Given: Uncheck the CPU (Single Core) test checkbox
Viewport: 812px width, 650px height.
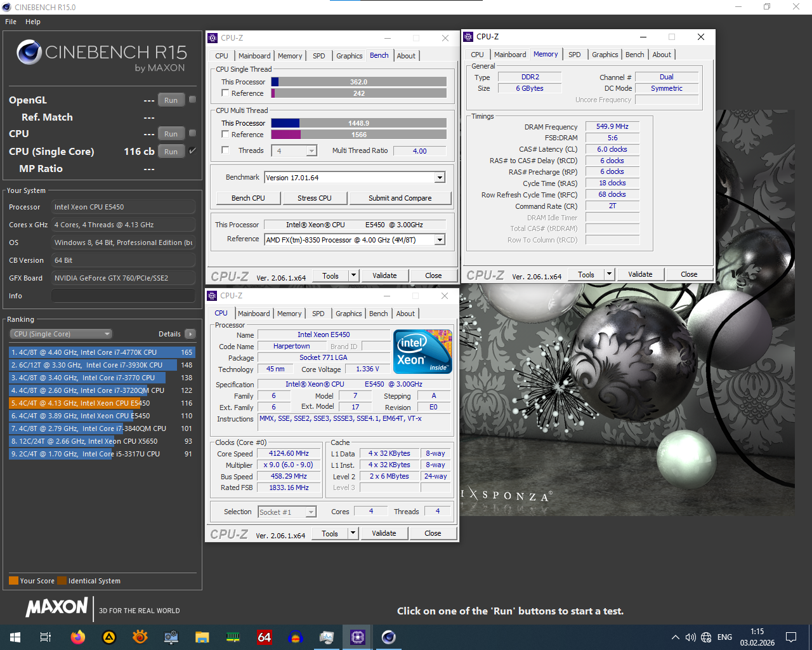Looking at the screenshot, I should click(x=192, y=150).
